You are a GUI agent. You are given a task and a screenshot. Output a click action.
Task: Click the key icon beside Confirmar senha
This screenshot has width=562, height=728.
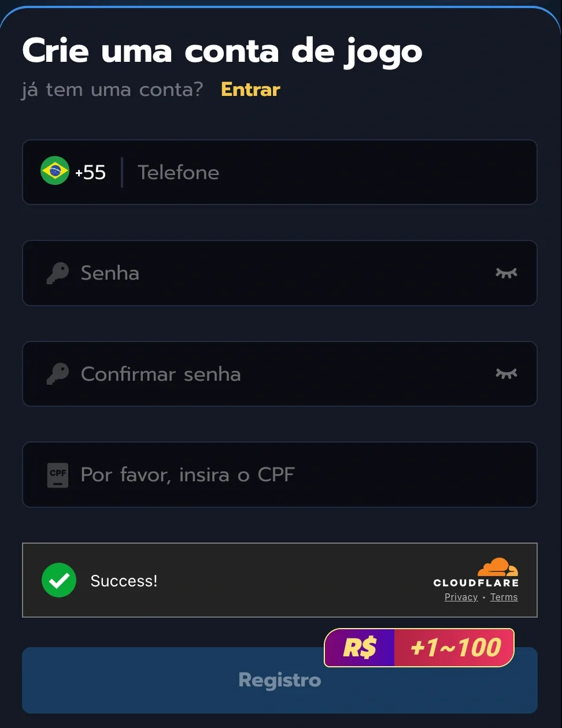[57, 374]
